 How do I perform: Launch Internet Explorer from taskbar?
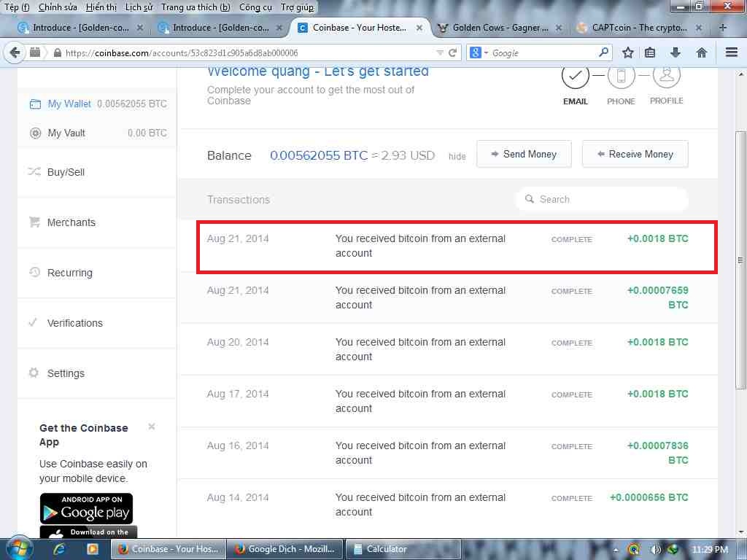click(60, 549)
